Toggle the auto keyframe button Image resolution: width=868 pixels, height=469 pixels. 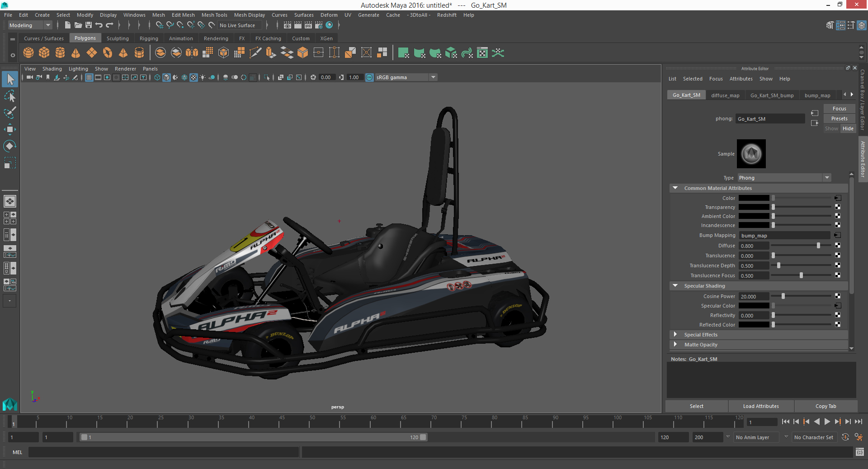(x=845, y=437)
